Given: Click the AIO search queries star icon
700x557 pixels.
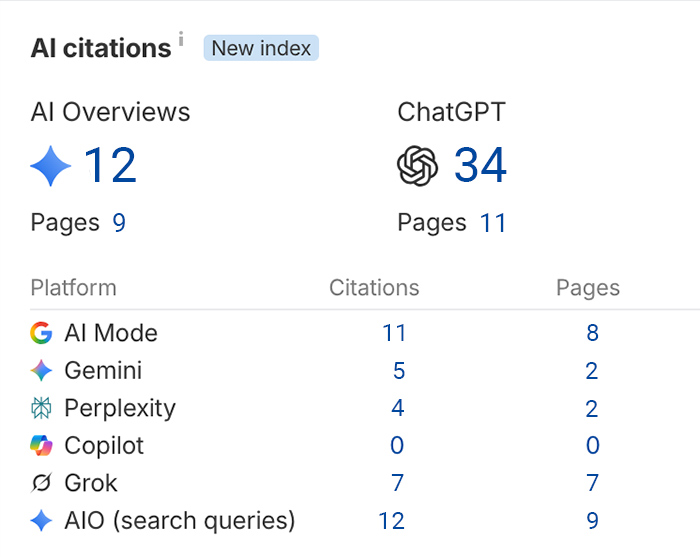Looking at the screenshot, I should pos(41,520).
